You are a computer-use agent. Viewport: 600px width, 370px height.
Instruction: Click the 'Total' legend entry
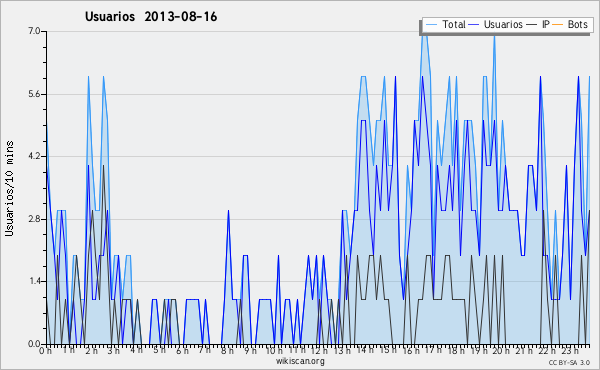(454, 24)
